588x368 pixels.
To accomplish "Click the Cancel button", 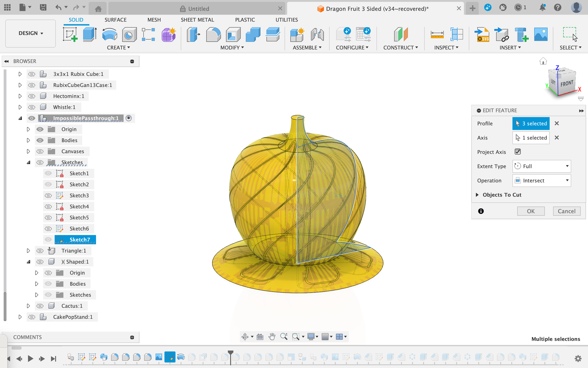I will [566, 211].
